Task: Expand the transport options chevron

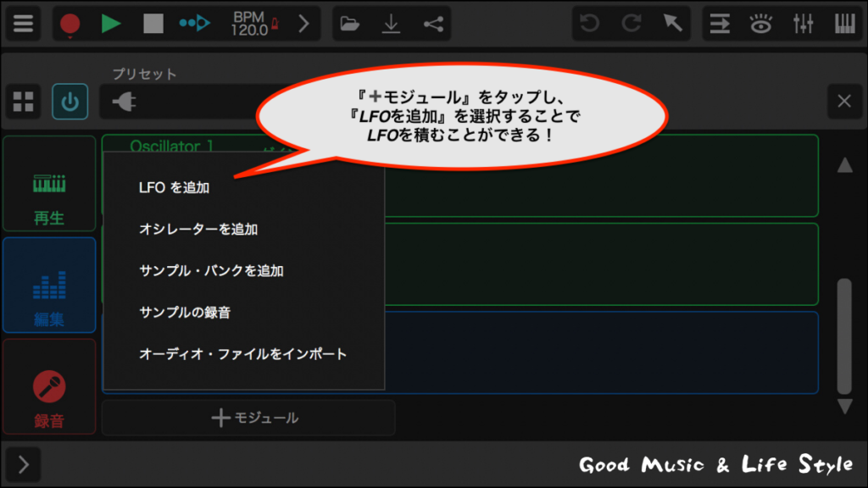Action: tap(303, 24)
